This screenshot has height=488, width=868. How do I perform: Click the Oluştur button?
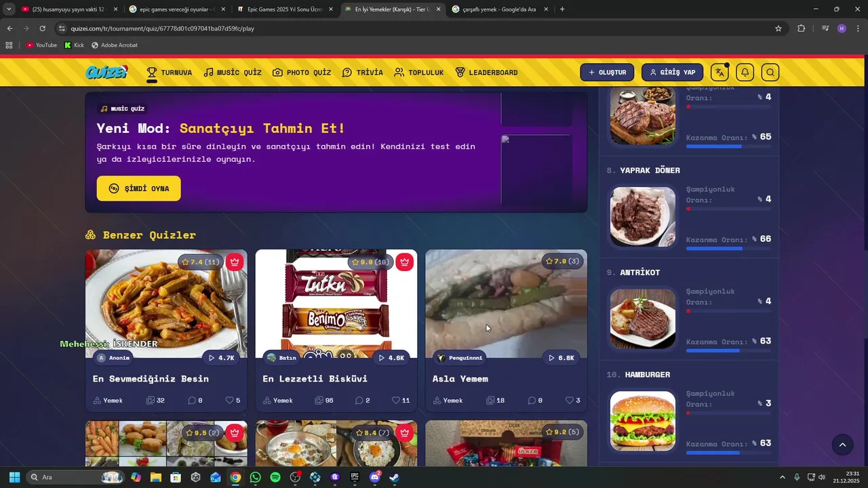click(x=607, y=73)
